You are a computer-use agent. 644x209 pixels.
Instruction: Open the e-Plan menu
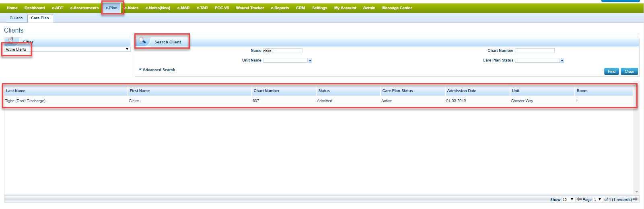point(111,8)
